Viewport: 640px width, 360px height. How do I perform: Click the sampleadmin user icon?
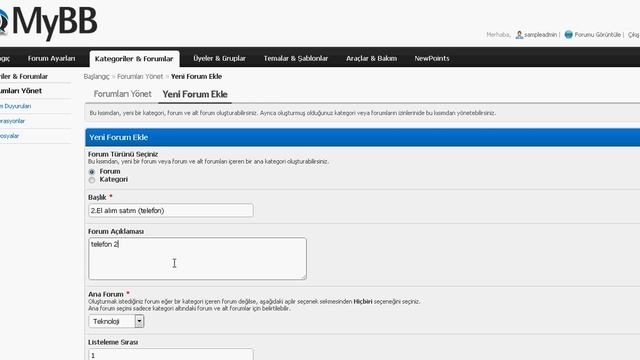pyautogui.click(x=519, y=35)
